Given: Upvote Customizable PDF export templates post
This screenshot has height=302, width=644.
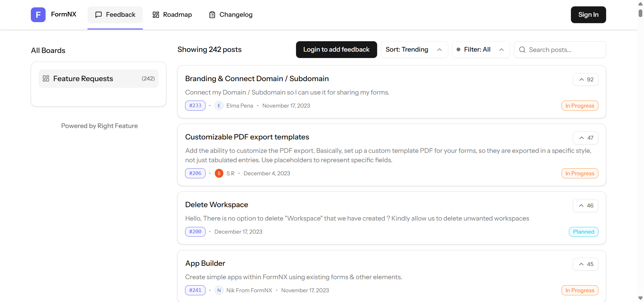Looking at the screenshot, I should click(x=585, y=138).
